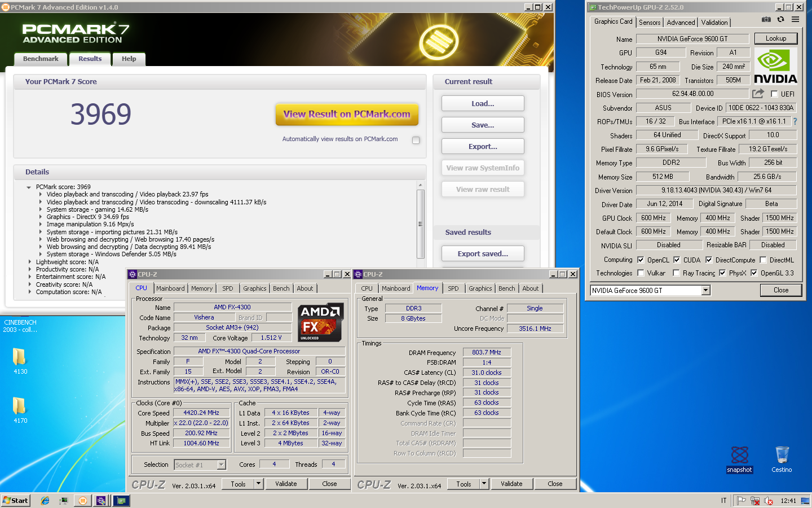The width and height of the screenshot is (812, 508).
Task: Select the 4170 folder on the desktop
Action: click(20, 410)
